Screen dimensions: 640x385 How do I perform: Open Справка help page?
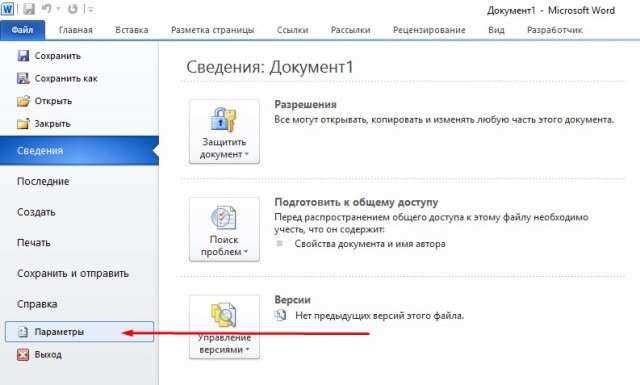coord(37,304)
